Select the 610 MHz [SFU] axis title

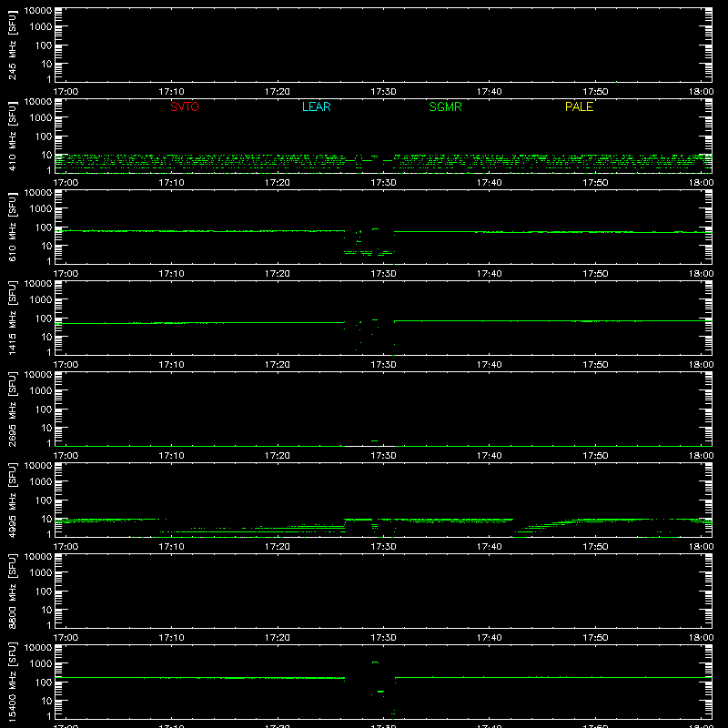click(x=12, y=227)
